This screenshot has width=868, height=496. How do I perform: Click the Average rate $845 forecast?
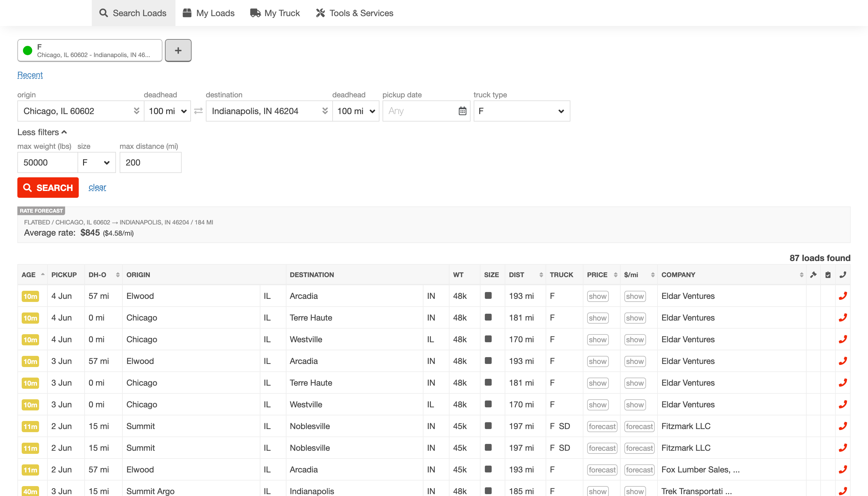[79, 233]
